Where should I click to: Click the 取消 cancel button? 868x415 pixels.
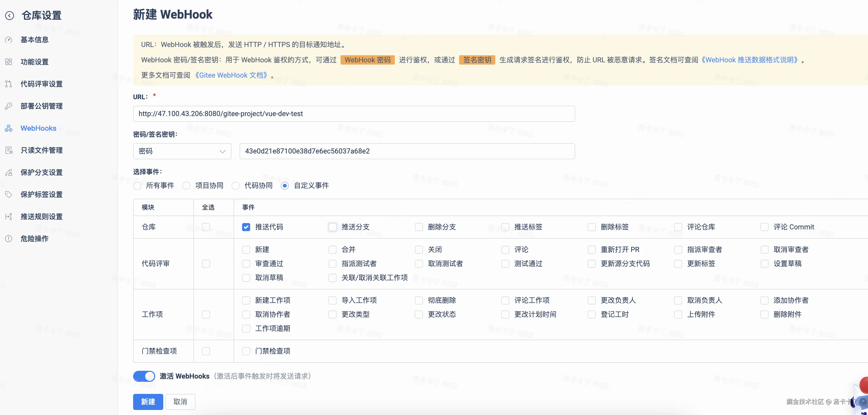(180, 402)
